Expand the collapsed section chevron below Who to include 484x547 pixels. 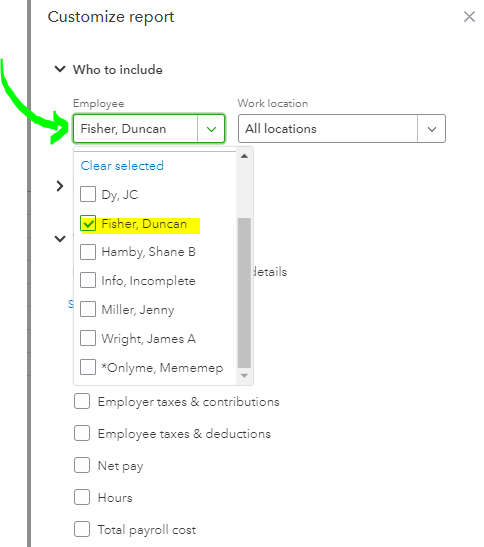click(60, 186)
